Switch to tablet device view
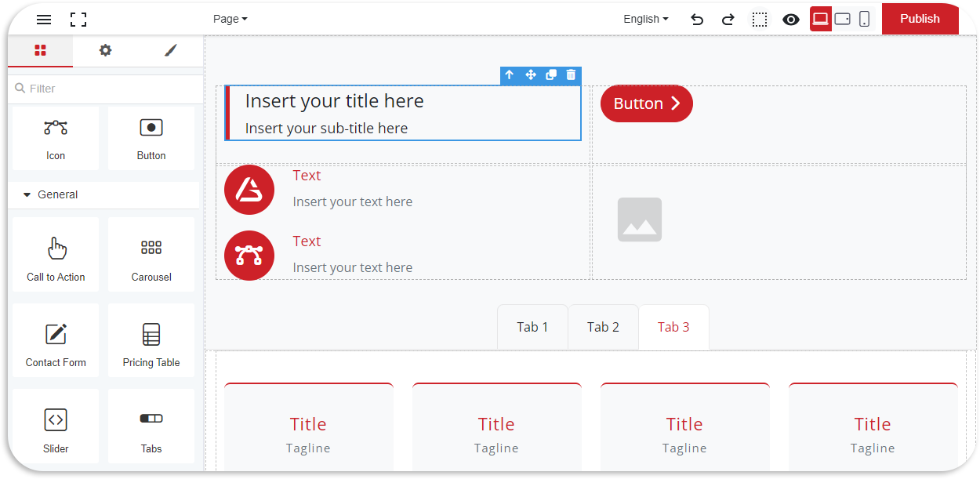 843,20
